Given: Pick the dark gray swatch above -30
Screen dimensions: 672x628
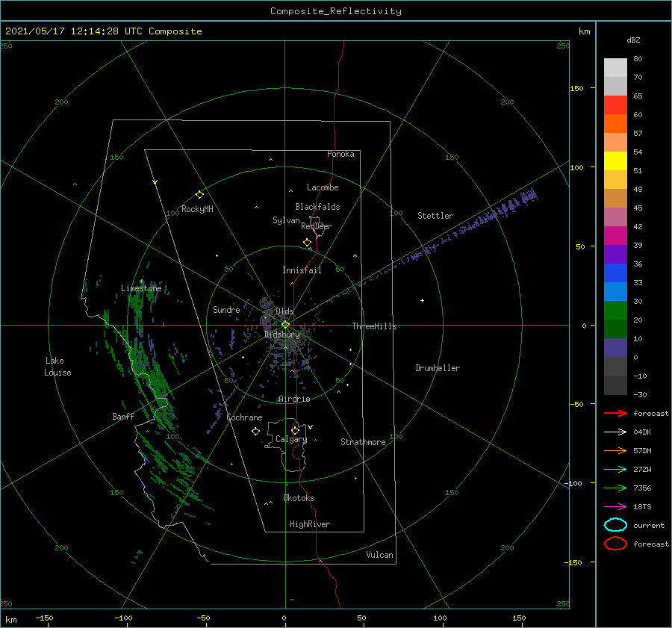Looking at the screenshot, I should click(615, 385).
